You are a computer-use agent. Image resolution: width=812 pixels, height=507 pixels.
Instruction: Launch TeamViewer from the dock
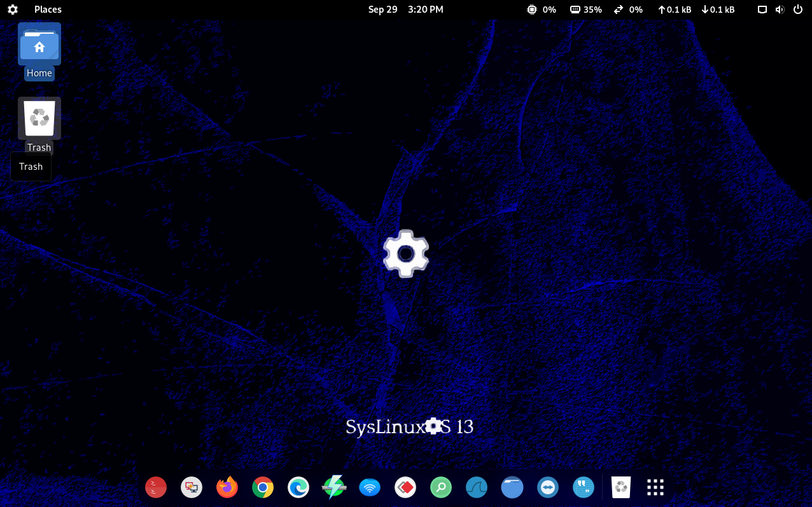coord(548,487)
